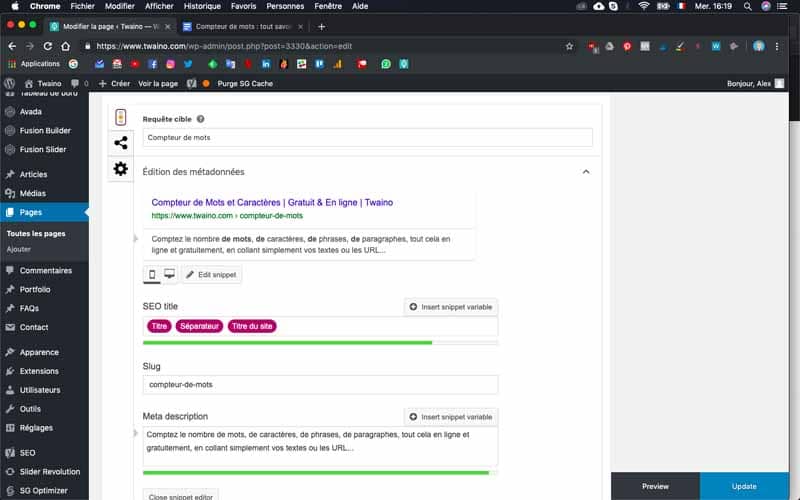Image resolution: width=800 pixels, height=500 pixels.
Task: Click the Chrome home icon
Action: 65,46
